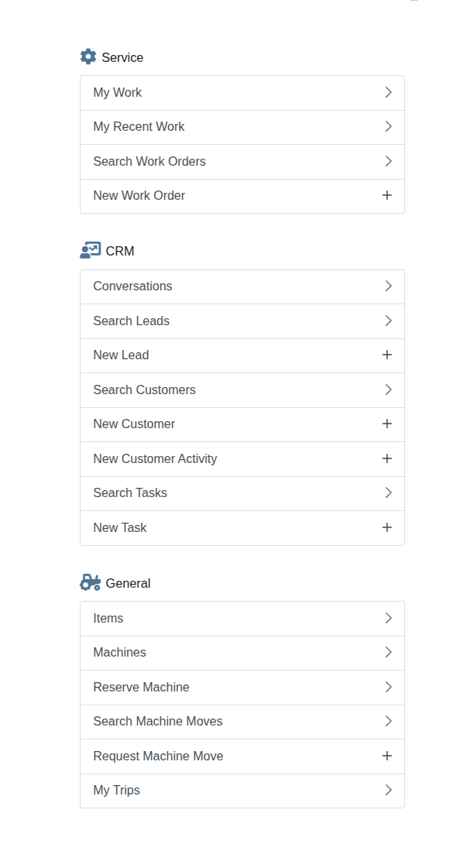
Task: Click the plus icon beside New Lead
Action: [x=387, y=355]
